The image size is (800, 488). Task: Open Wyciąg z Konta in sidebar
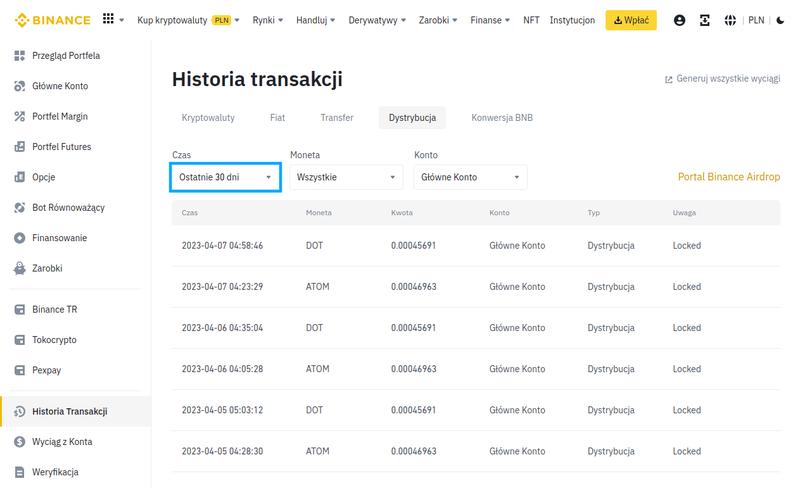click(62, 442)
